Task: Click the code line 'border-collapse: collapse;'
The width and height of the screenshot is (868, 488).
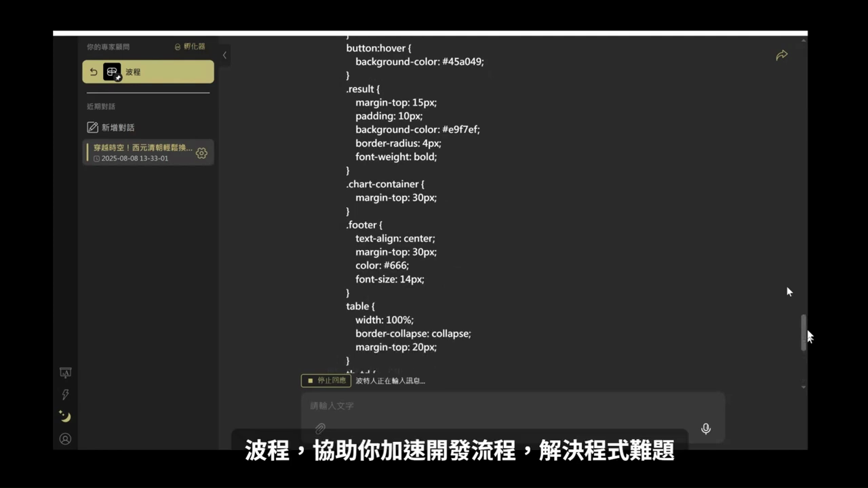Action: [x=413, y=333]
